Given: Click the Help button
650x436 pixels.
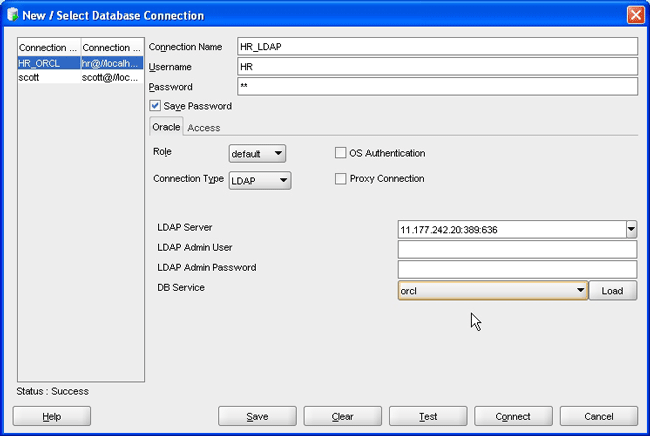Looking at the screenshot, I should point(52,416).
